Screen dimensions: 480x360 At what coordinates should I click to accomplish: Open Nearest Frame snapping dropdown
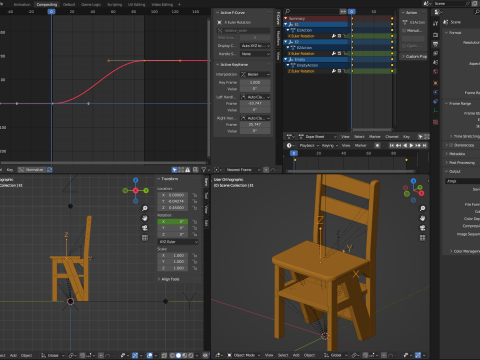tap(243, 170)
